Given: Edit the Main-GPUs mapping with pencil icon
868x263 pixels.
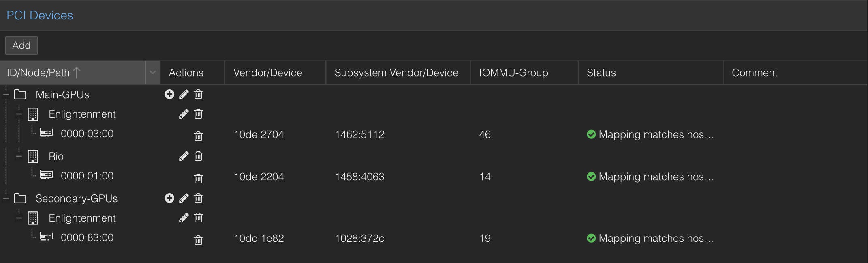Looking at the screenshot, I should click(x=184, y=95).
